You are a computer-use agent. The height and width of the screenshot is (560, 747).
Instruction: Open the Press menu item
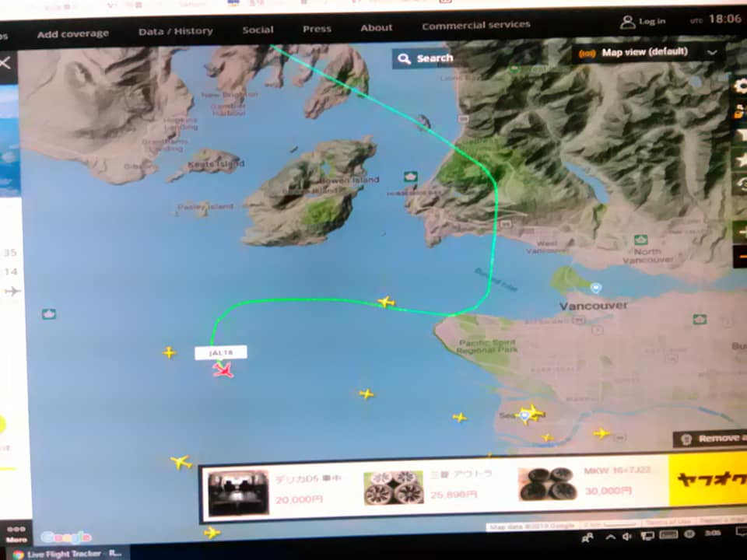pos(317,29)
